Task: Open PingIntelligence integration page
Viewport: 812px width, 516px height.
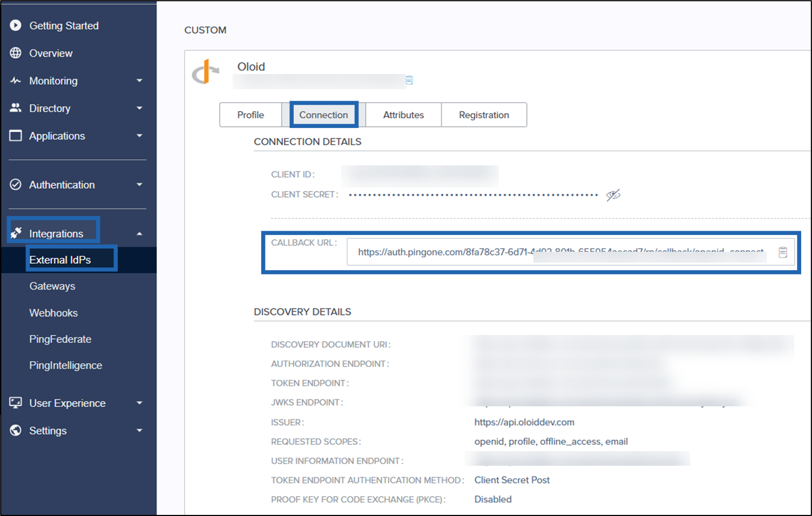Action: coord(66,366)
